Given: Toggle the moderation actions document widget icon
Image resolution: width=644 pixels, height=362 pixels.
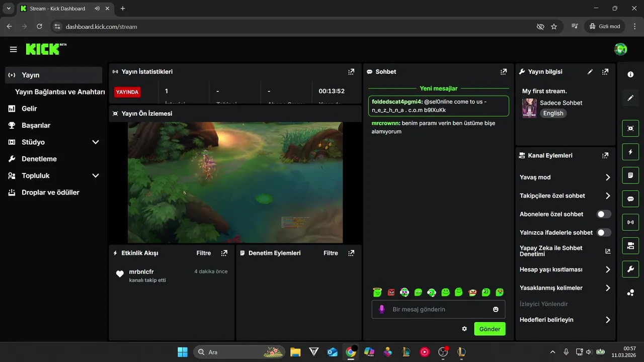Looking at the screenshot, I should point(630,175).
